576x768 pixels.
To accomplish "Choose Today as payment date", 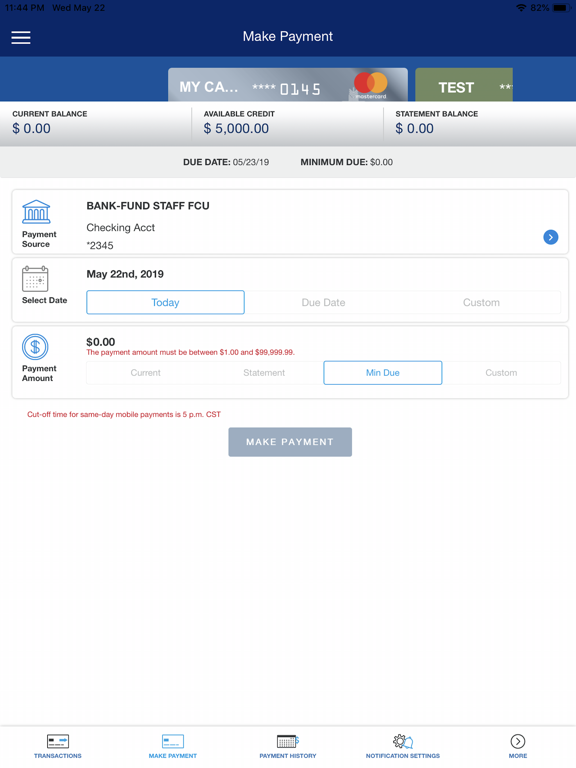I will tap(166, 302).
